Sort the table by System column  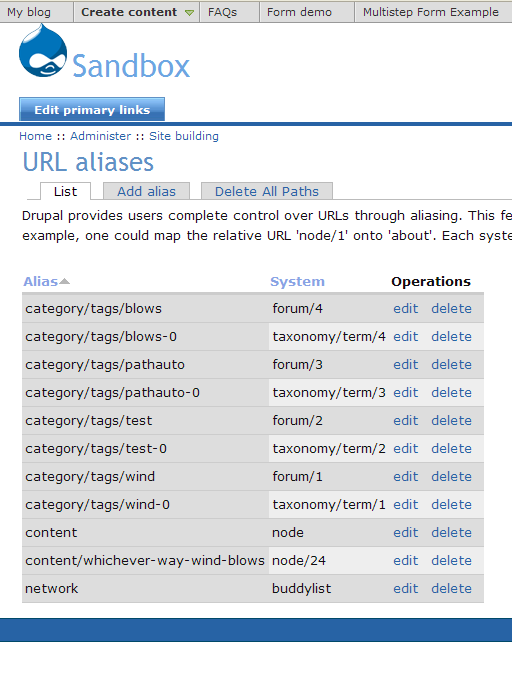click(297, 281)
